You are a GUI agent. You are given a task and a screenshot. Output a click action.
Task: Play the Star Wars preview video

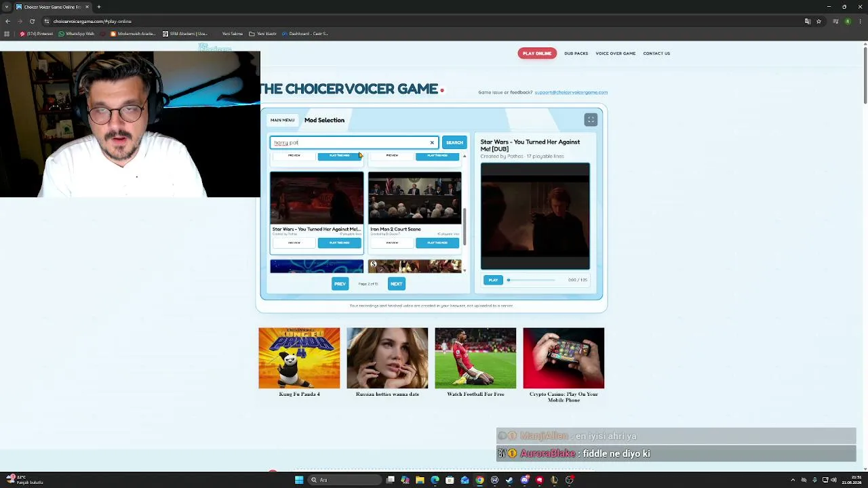click(x=493, y=280)
